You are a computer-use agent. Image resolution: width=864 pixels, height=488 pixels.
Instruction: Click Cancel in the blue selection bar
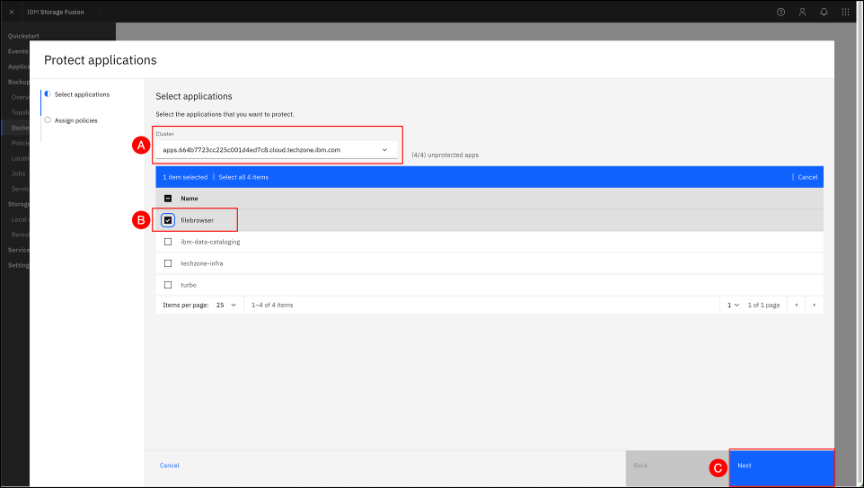click(807, 177)
